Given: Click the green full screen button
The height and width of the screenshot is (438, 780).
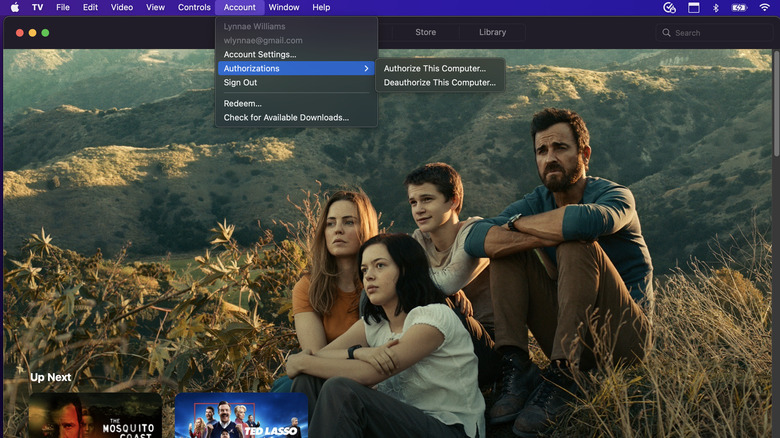Looking at the screenshot, I should 45,33.
